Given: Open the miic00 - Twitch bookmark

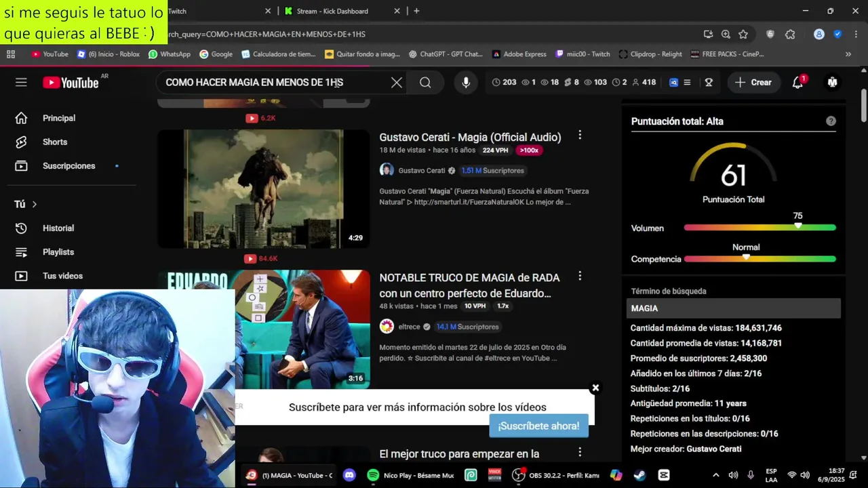Looking at the screenshot, I should (583, 54).
